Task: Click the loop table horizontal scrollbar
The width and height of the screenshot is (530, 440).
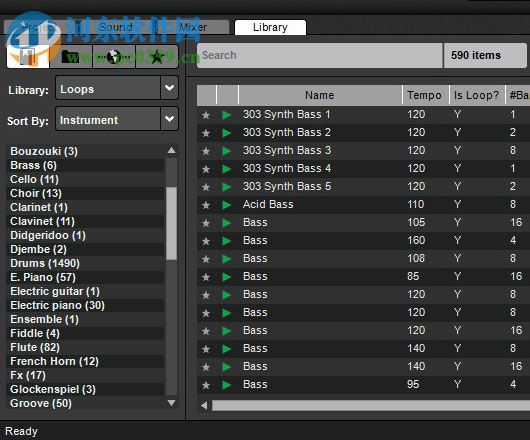Action: (x=371, y=406)
